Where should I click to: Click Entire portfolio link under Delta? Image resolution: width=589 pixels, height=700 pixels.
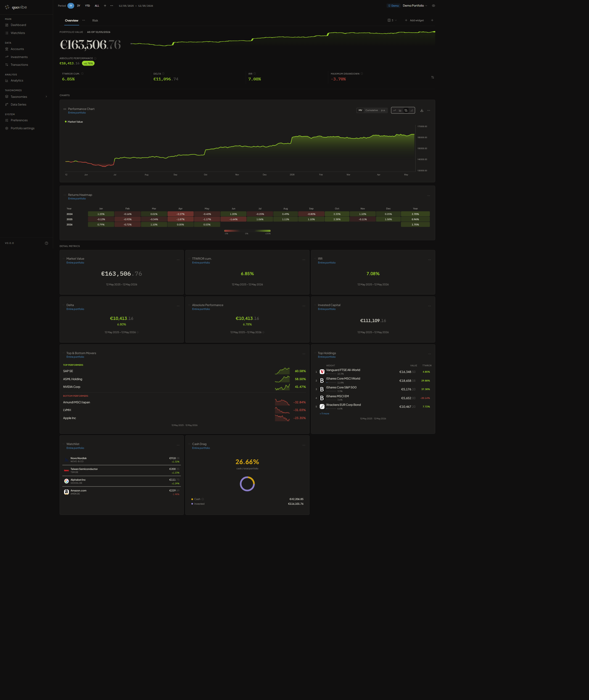[75, 309]
